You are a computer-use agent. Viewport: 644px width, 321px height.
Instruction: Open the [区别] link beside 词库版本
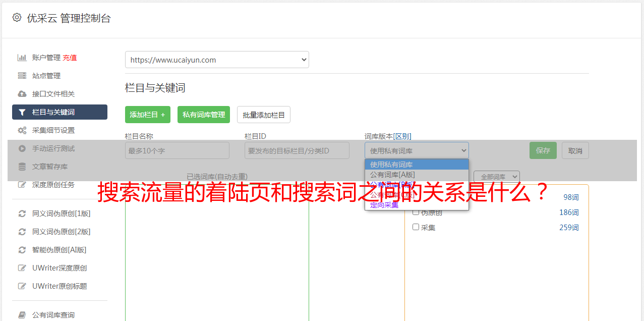pyautogui.click(x=402, y=136)
